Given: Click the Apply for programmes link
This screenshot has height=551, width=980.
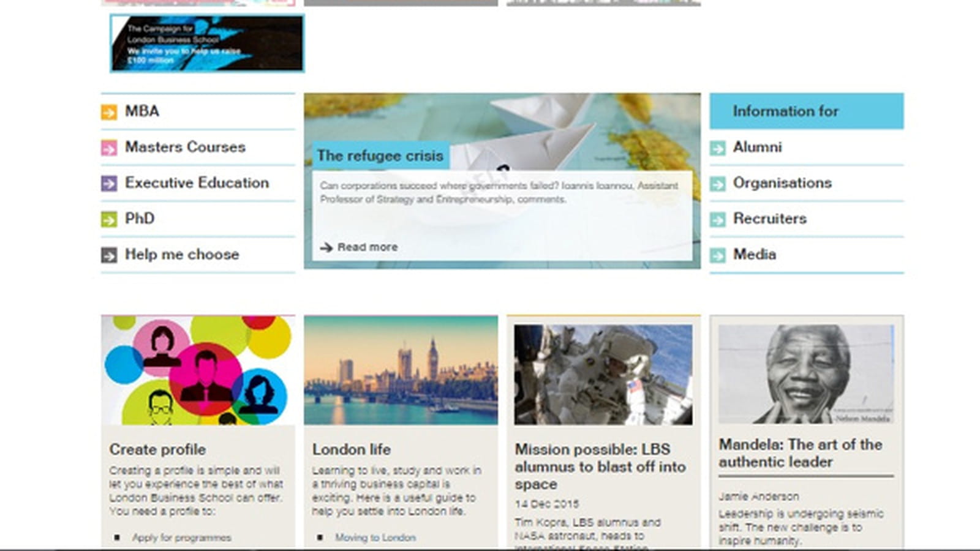Looking at the screenshot, I should tap(182, 538).
